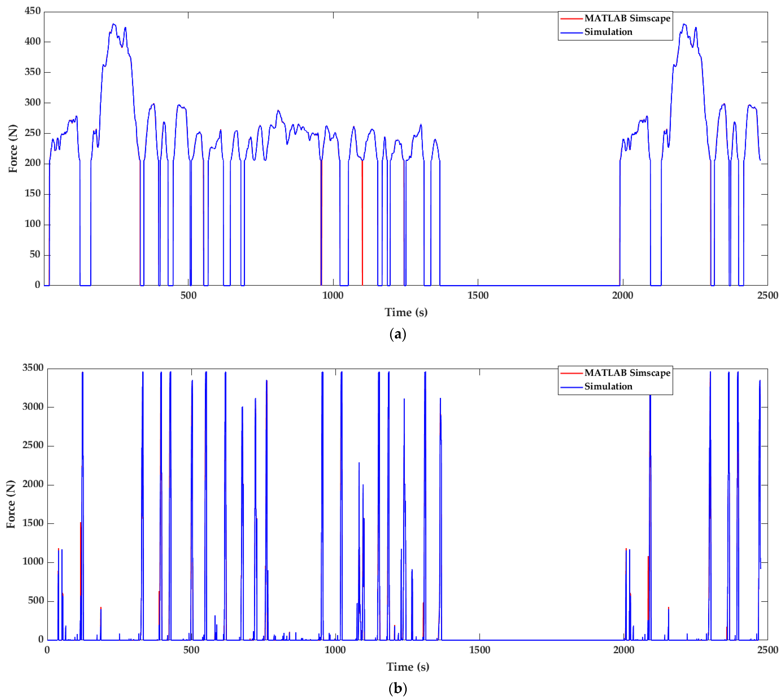
Task: Click the Force (N) label of bottom plot
Action: pos(11,504)
